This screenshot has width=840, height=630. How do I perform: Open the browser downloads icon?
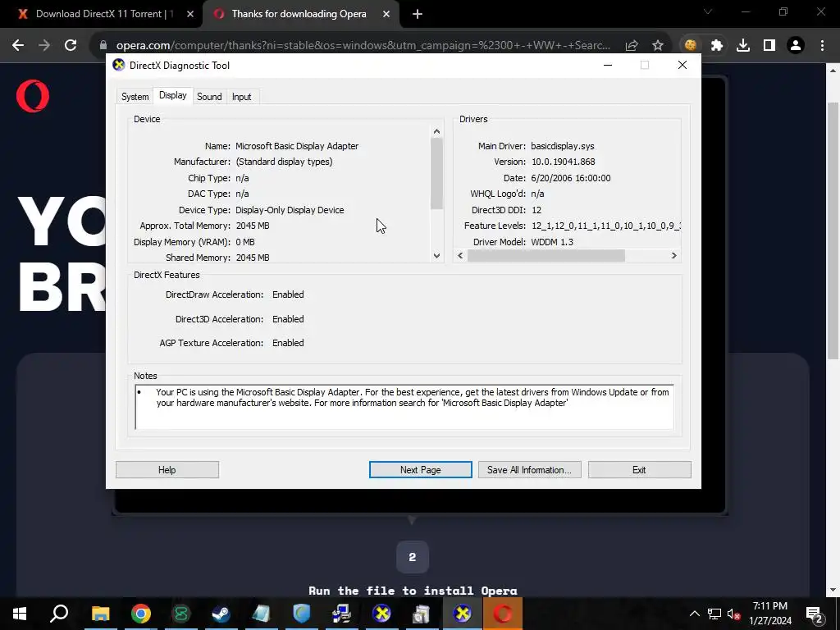click(x=743, y=46)
